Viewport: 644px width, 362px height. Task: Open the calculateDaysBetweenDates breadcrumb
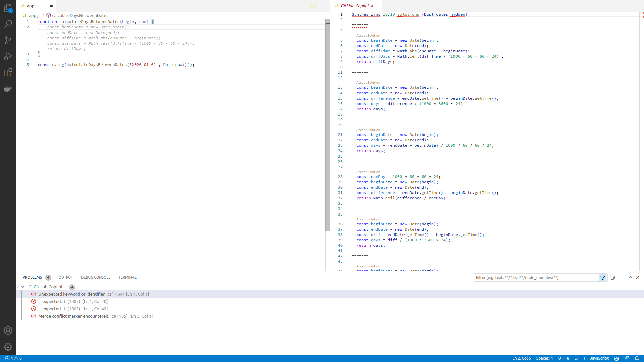(80, 15)
